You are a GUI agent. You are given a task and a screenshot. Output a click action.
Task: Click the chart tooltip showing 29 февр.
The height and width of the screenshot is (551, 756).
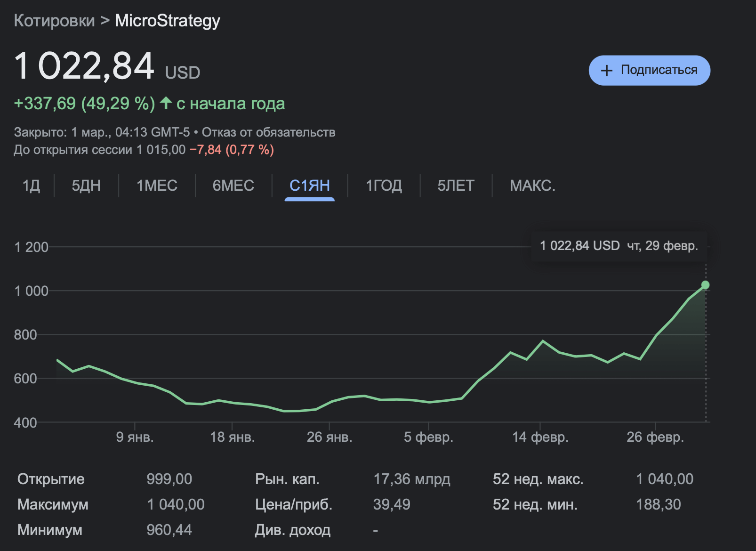(x=619, y=246)
